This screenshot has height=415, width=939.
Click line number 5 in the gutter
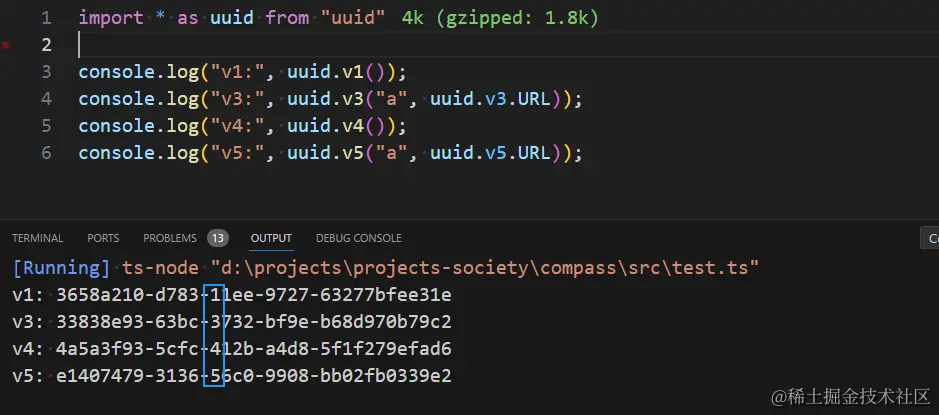pos(46,126)
